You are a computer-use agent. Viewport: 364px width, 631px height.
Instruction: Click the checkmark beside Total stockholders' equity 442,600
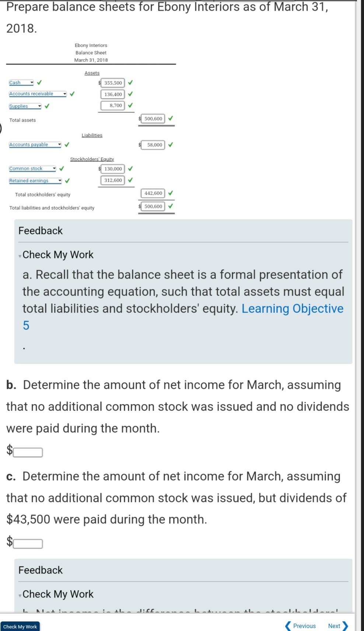pyautogui.click(x=170, y=193)
